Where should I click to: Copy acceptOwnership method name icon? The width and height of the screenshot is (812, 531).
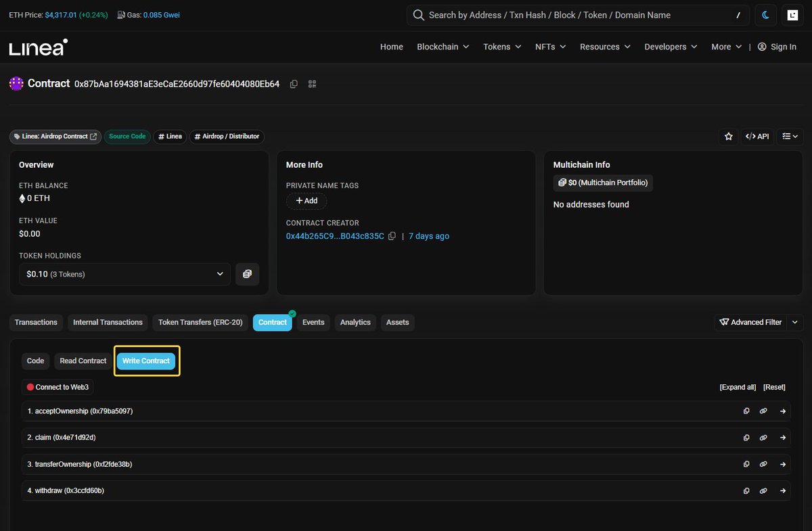[746, 411]
